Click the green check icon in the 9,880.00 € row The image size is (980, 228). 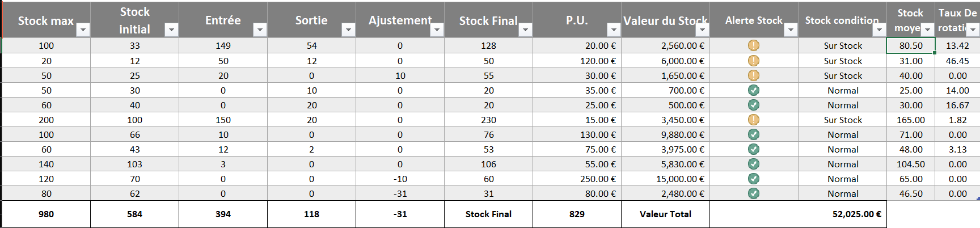coord(753,134)
